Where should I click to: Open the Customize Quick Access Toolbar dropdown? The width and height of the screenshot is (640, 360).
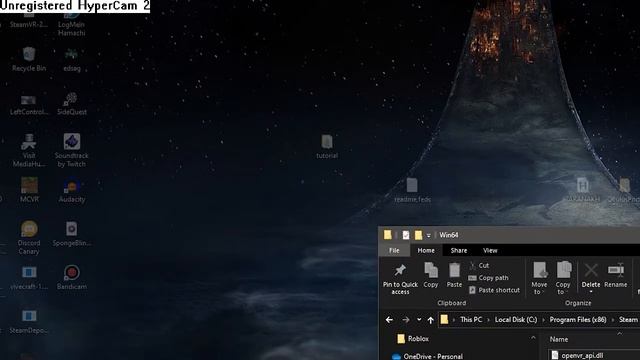tap(429, 236)
